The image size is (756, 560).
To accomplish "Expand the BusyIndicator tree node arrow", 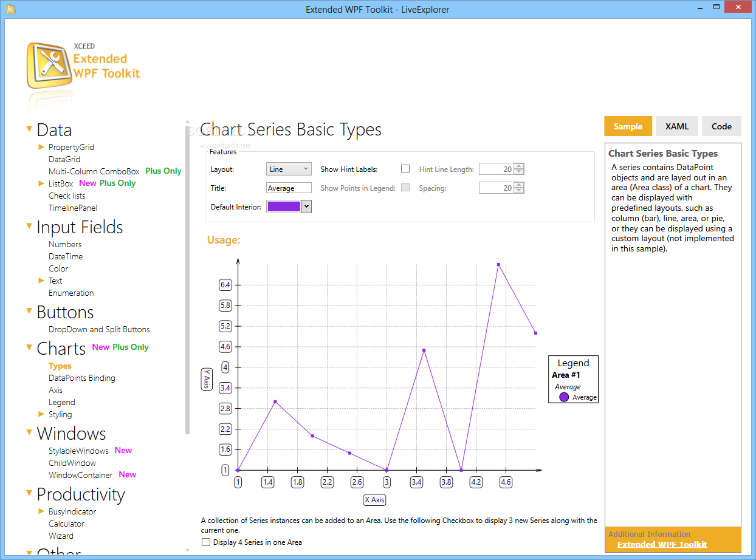I will coord(41,511).
